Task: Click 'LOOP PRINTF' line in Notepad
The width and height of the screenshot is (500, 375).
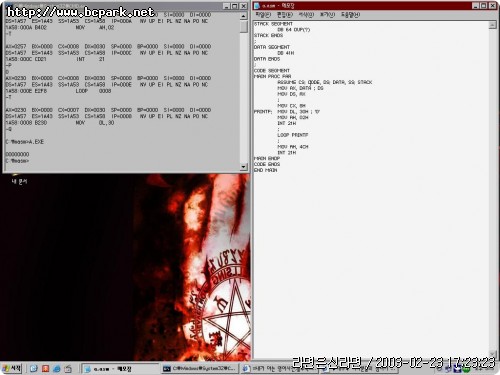Action: pos(292,135)
